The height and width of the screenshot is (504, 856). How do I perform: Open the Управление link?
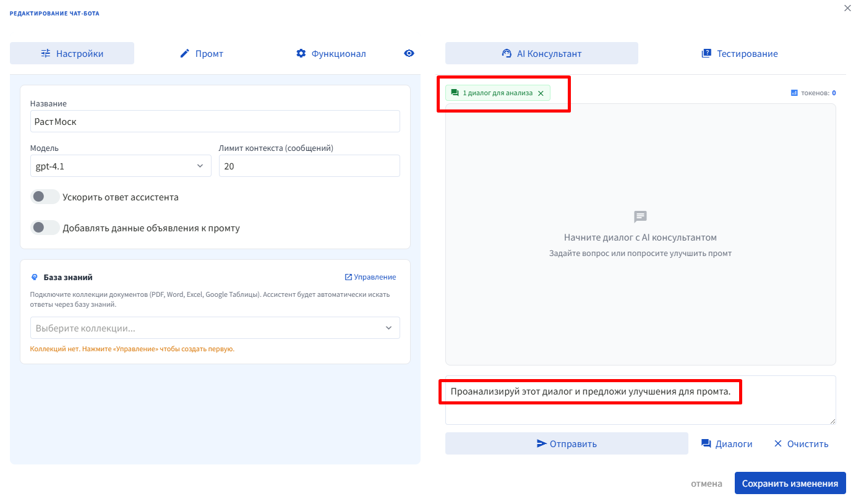[x=370, y=277]
